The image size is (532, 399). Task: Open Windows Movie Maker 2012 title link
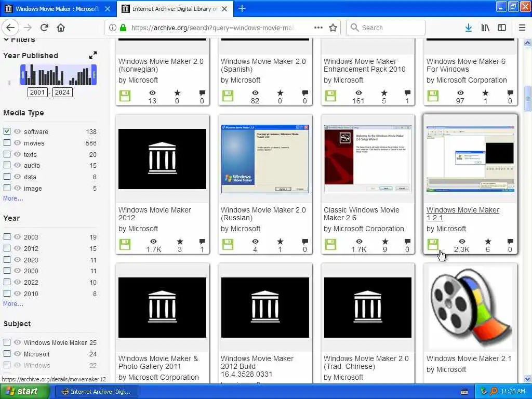155,214
